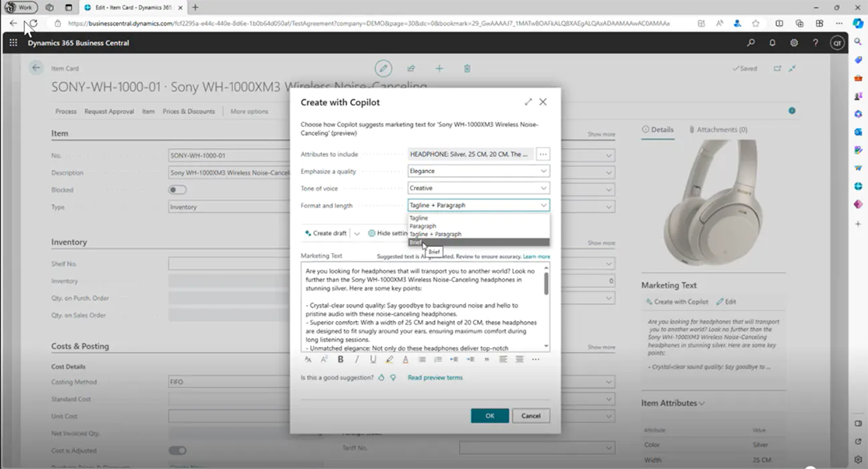This screenshot has width=868, height=469.
Task: Open the Type Inventory dropdown
Action: [x=609, y=207]
